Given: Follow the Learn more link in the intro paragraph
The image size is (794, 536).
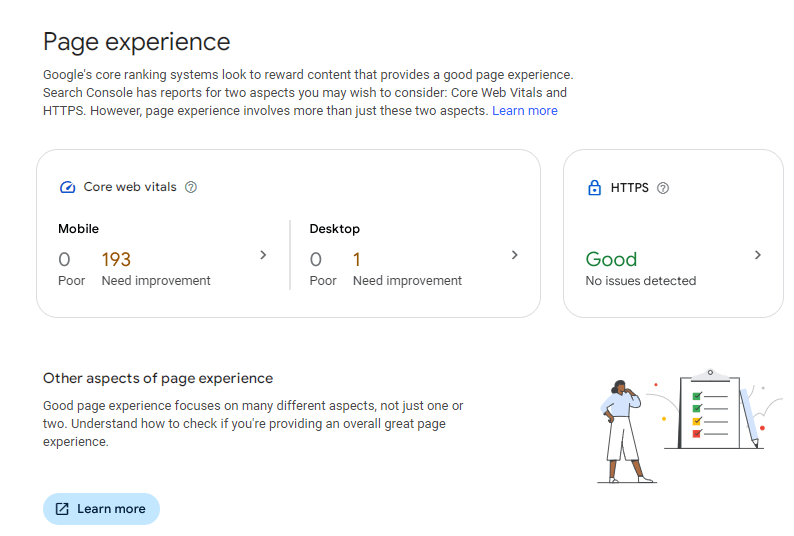Looking at the screenshot, I should coord(525,111).
